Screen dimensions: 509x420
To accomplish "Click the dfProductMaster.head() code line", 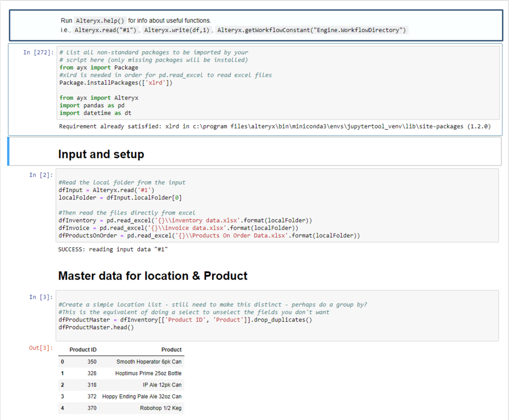I will click(x=96, y=327).
